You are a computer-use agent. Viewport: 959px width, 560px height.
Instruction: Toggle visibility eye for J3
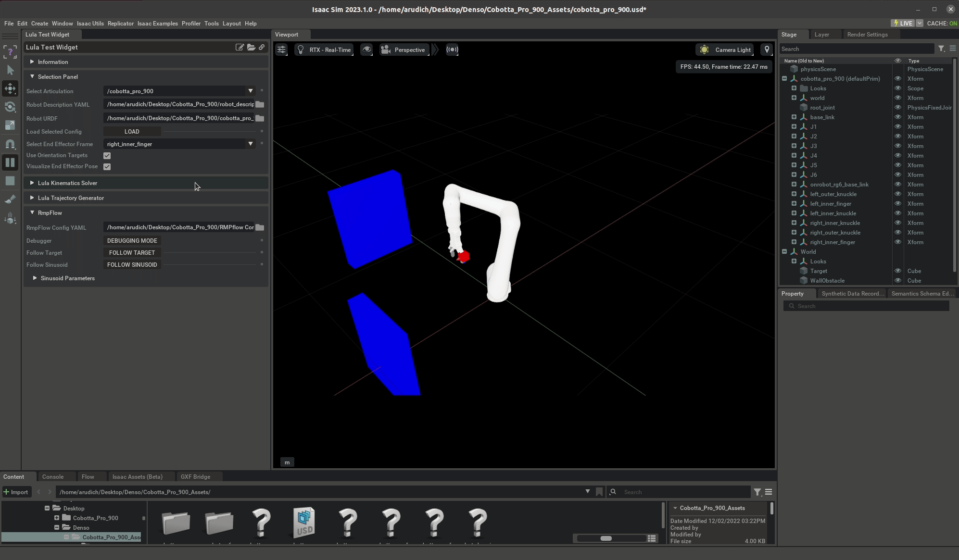coord(897,146)
